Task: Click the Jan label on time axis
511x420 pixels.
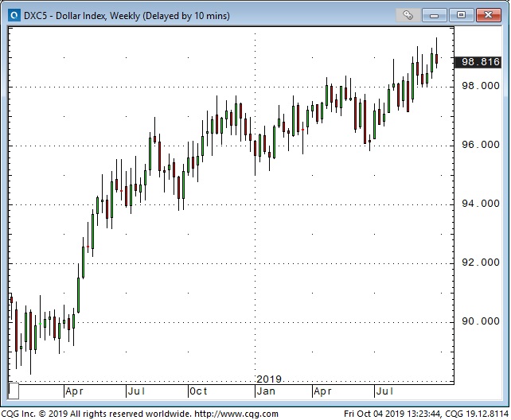Action: pyautogui.click(x=266, y=391)
